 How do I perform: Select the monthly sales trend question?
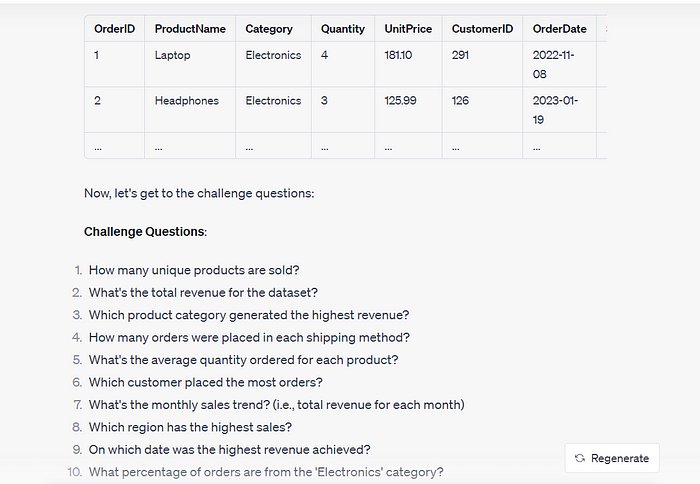(276, 405)
